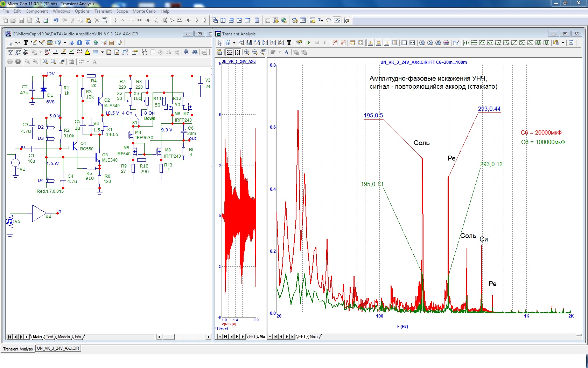Click the green Run analysis arrow

tap(309, 43)
